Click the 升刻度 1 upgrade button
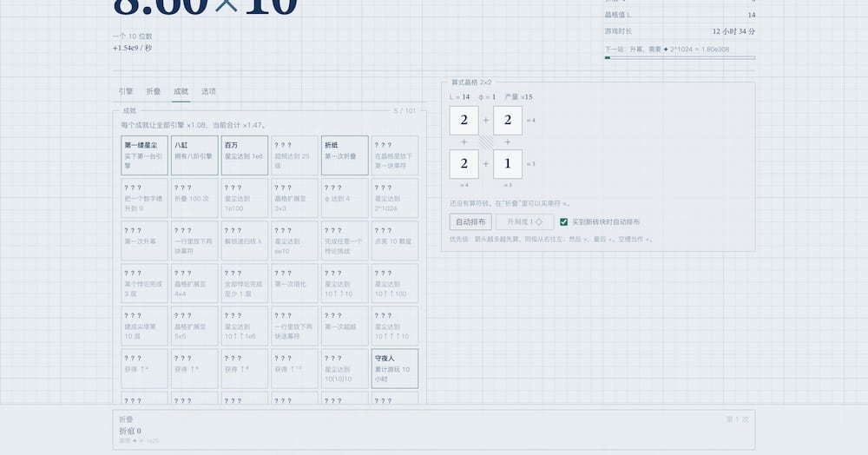868x455 pixels. (524, 221)
